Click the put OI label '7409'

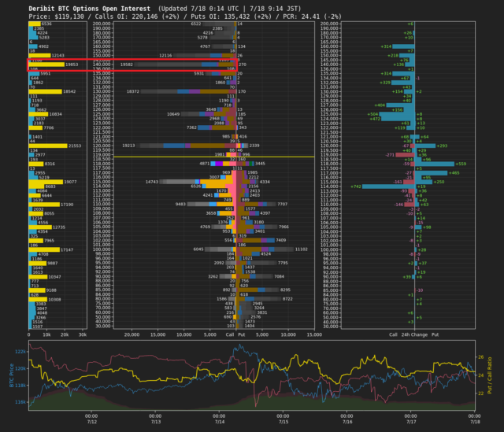tap(281, 240)
